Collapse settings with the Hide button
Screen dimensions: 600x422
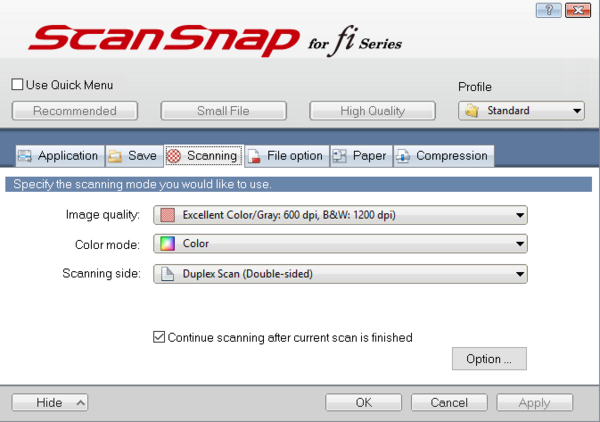tap(50, 402)
